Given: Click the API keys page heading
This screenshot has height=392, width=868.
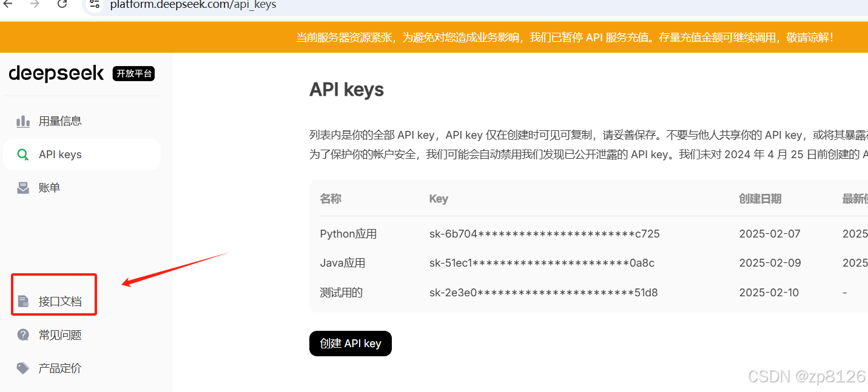Looking at the screenshot, I should (x=346, y=90).
